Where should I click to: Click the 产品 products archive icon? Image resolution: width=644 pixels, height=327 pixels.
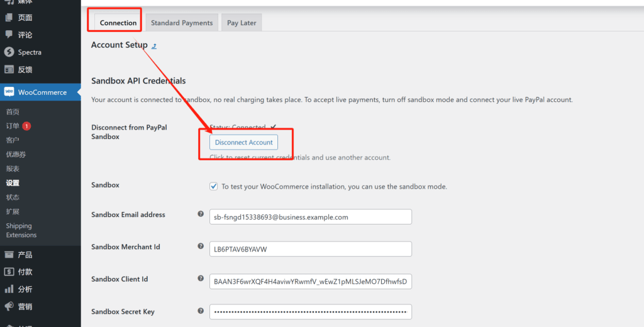pos(9,255)
